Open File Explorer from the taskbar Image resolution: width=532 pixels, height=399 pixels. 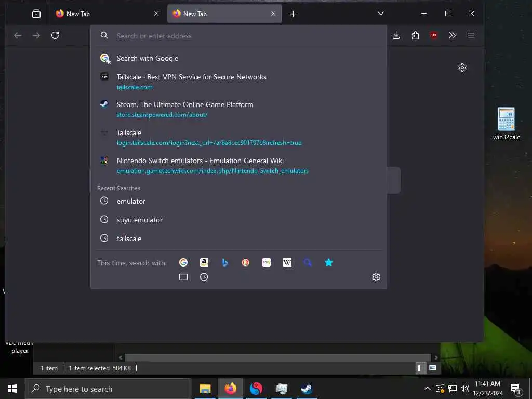[205, 389]
